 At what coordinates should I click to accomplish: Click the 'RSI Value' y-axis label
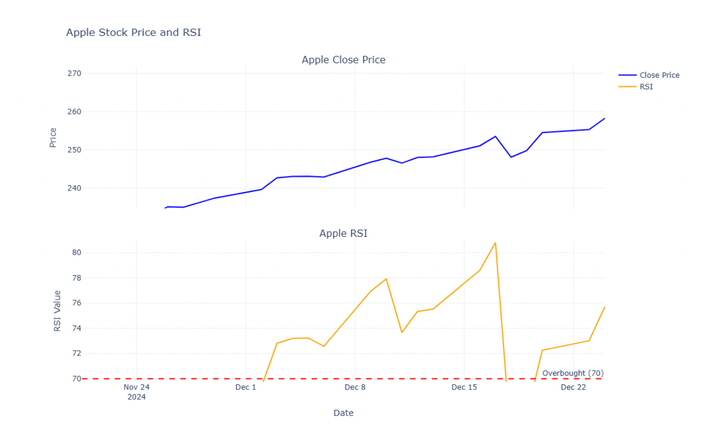(57, 311)
